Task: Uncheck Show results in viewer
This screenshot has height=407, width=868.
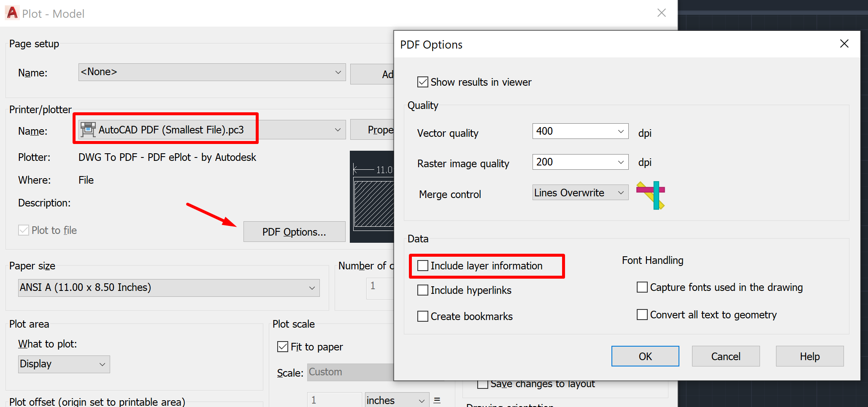Action: tap(422, 81)
